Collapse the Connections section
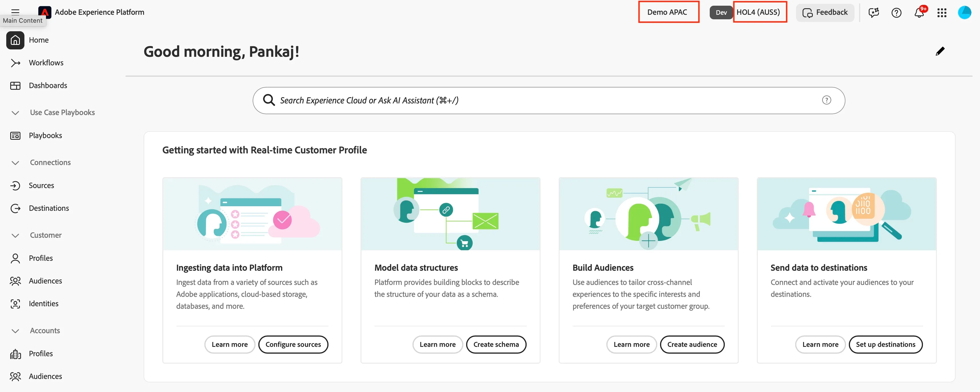The height and width of the screenshot is (392, 980). (x=15, y=163)
